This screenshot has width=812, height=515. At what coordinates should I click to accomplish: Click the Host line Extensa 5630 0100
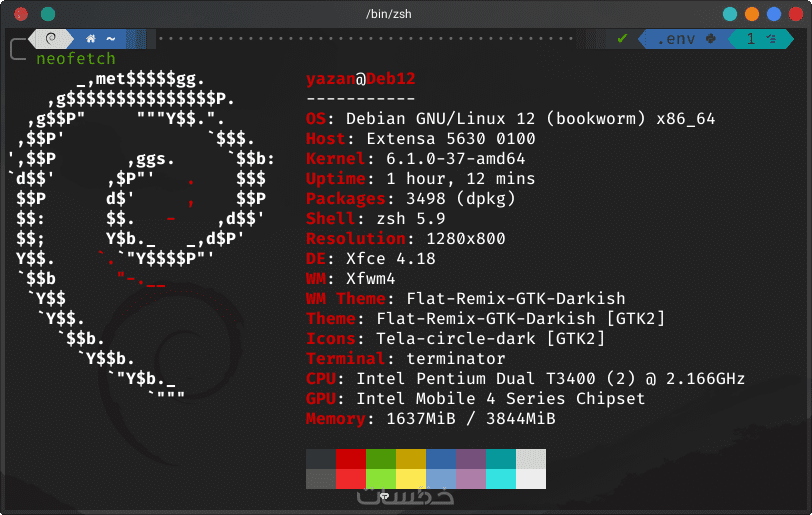click(x=420, y=139)
